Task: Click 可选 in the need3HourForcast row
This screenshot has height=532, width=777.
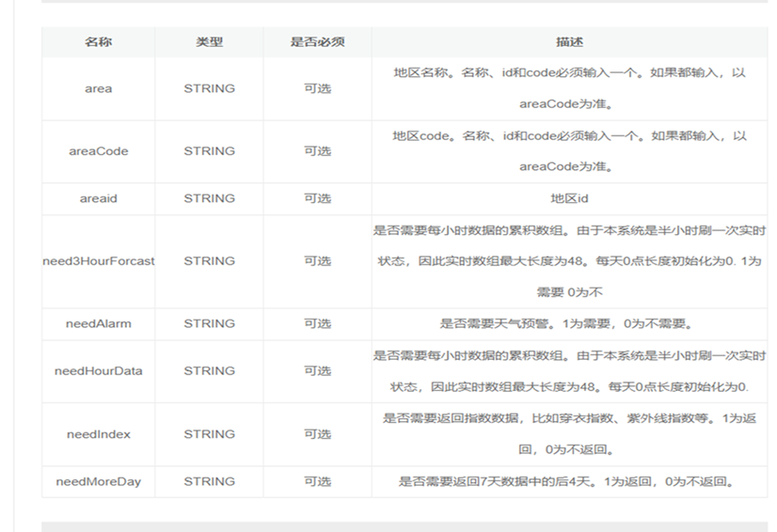Action: [x=317, y=261]
